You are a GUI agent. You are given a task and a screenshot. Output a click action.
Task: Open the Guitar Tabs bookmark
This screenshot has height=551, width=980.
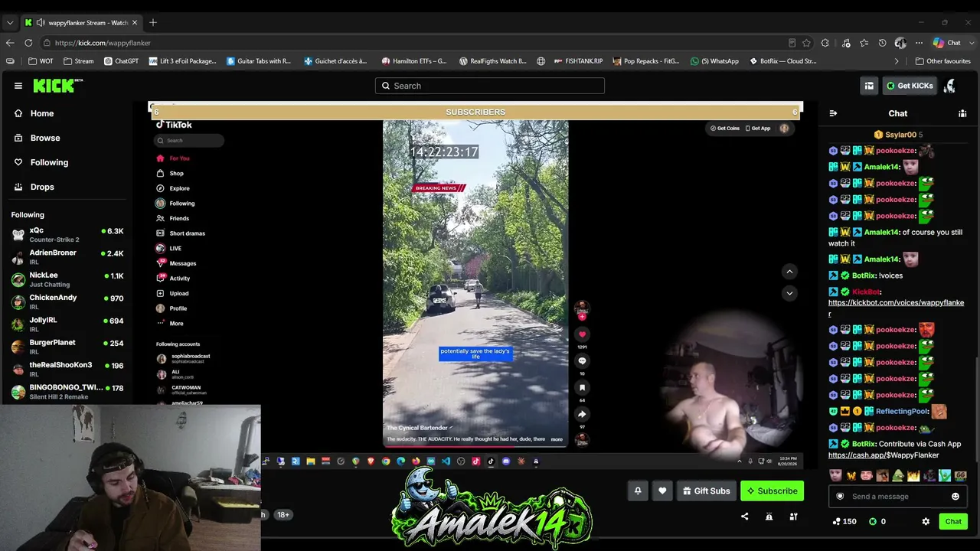259,61
